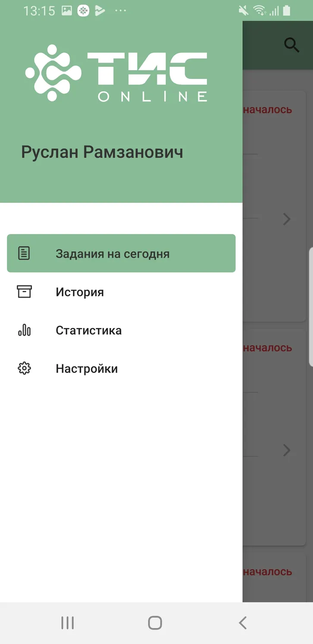The width and height of the screenshot is (313, 644).
Task: Tap the three-dots notification overflow in status bar
Action: point(121,11)
